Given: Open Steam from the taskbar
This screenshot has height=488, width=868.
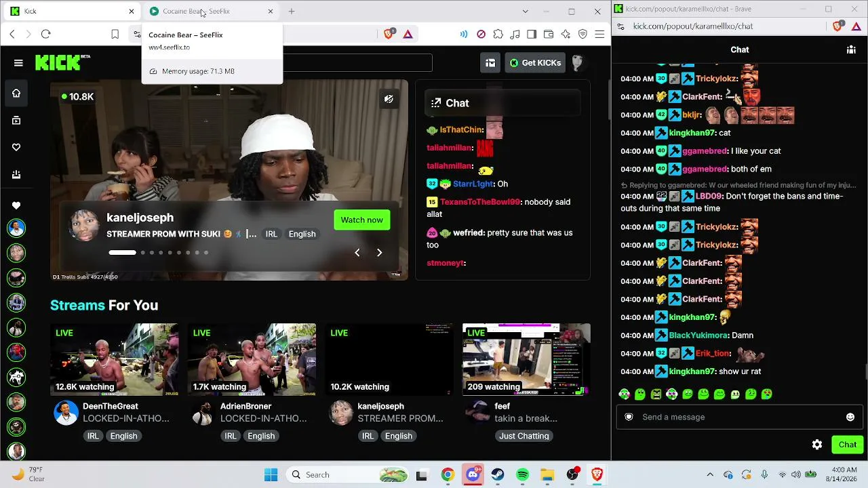Looking at the screenshot, I should (x=498, y=474).
